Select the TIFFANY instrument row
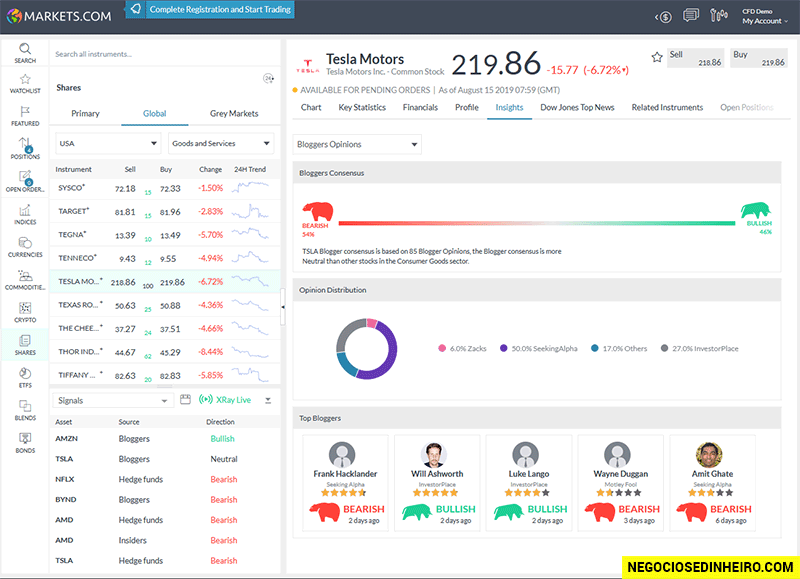This screenshot has width=800, height=579. click(165, 375)
